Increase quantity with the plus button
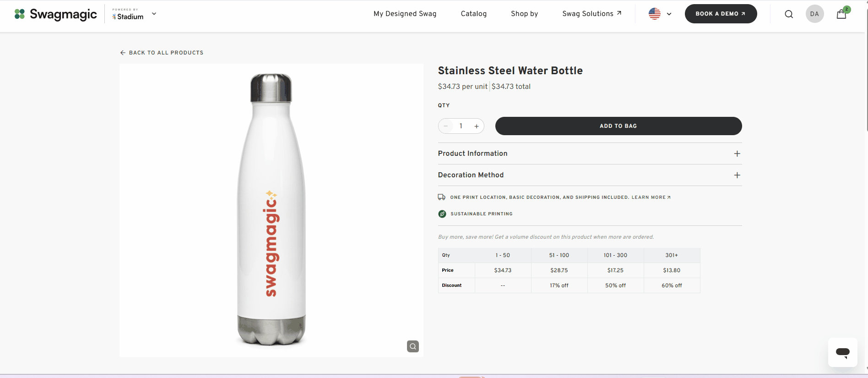 477,126
